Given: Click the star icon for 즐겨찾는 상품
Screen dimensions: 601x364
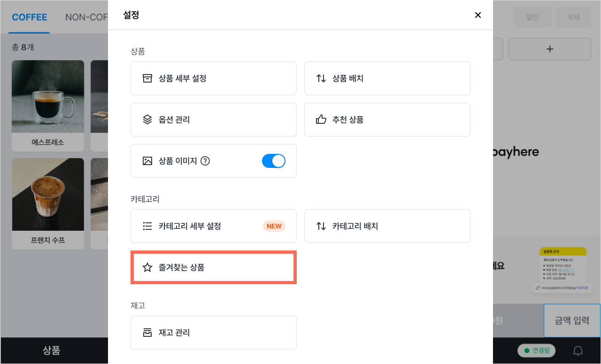Looking at the screenshot, I should click(147, 267).
